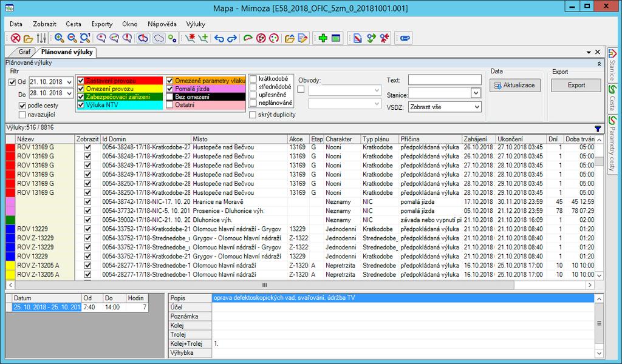Open the Od date dropdown

pos(70,82)
